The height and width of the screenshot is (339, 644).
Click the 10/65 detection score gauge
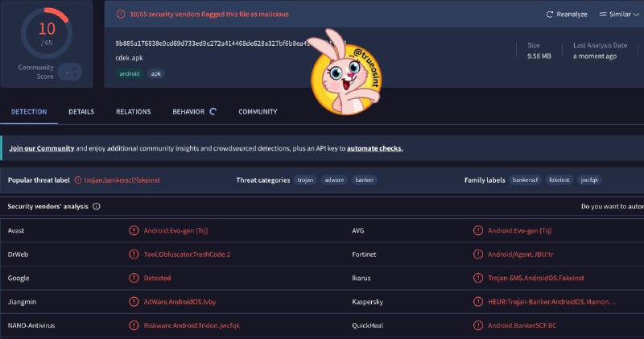pos(47,33)
